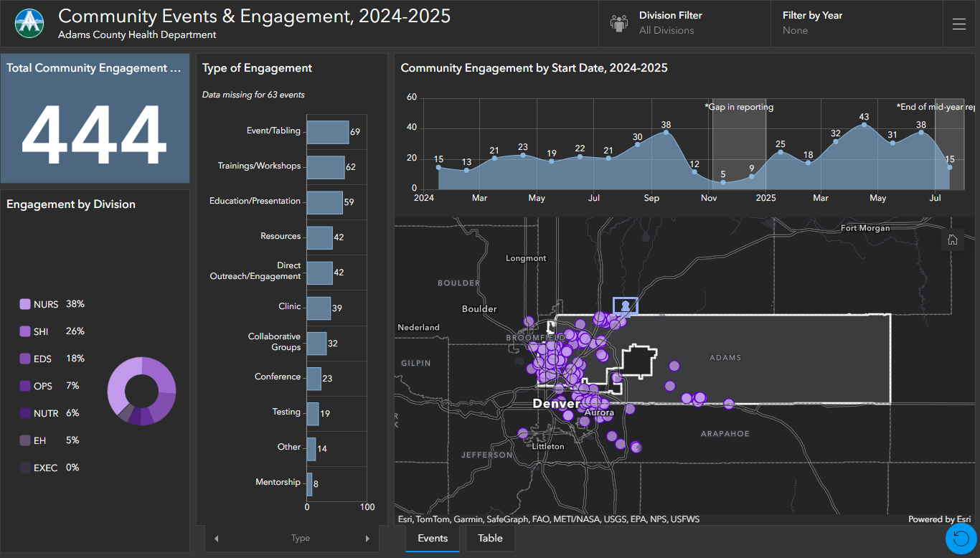Screen dimensions: 980x558
Task: Click the Clinic bar in chart
Action: coord(319,308)
